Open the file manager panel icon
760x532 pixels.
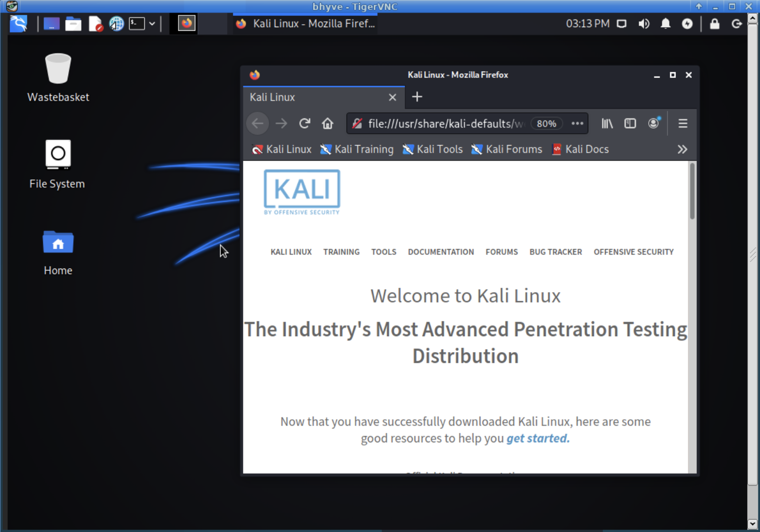[73, 24]
